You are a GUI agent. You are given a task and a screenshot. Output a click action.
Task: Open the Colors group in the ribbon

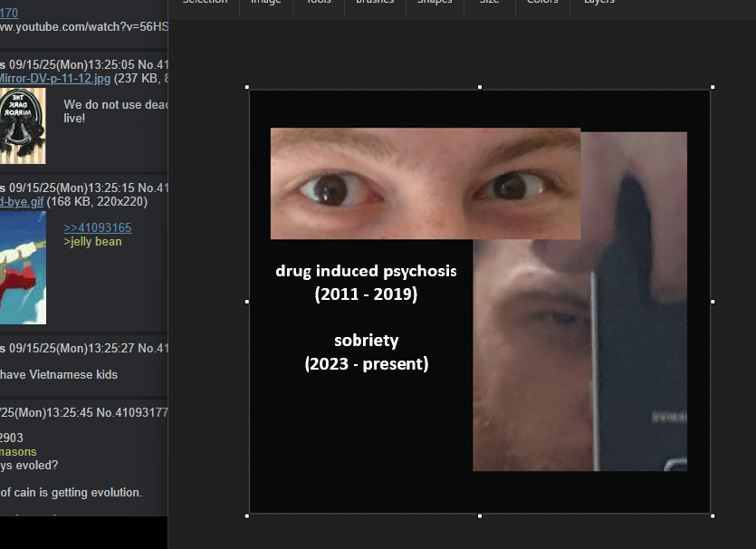pos(542,3)
